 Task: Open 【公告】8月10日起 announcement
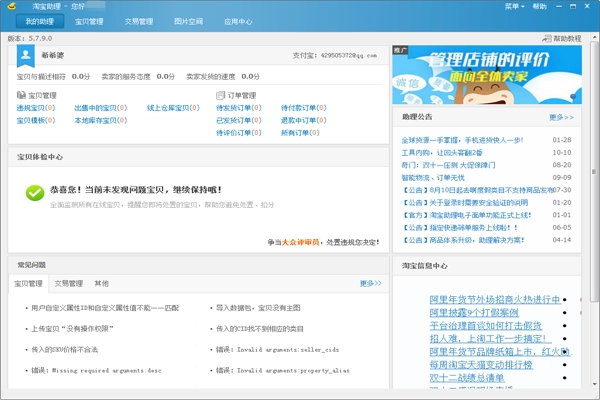coord(477,190)
